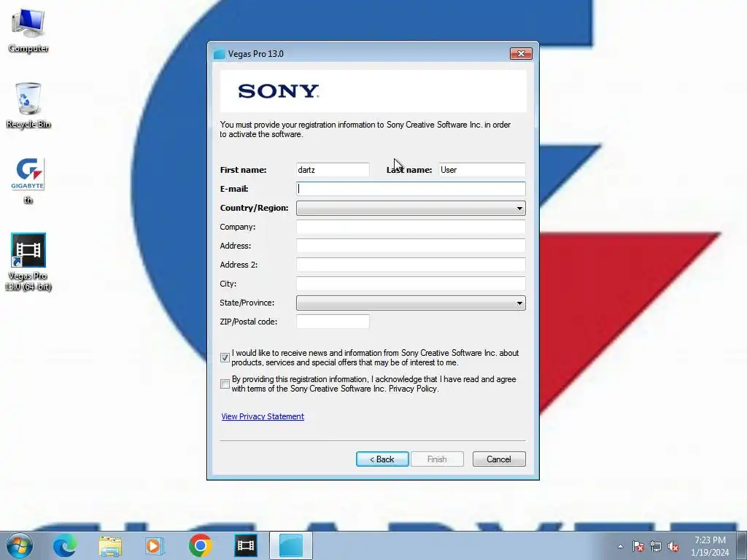The height and width of the screenshot is (560, 747).
Task: Click the Show desktop strip by the clock
Action: point(742,545)
